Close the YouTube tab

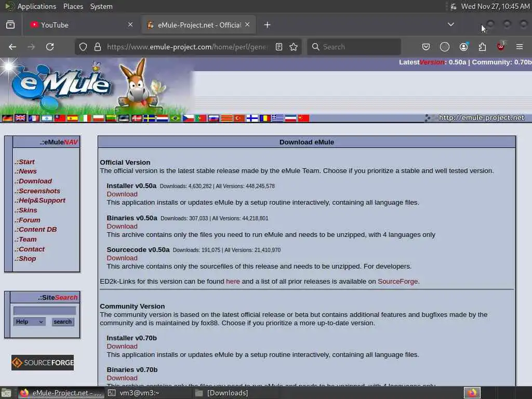tap(130, 25)
